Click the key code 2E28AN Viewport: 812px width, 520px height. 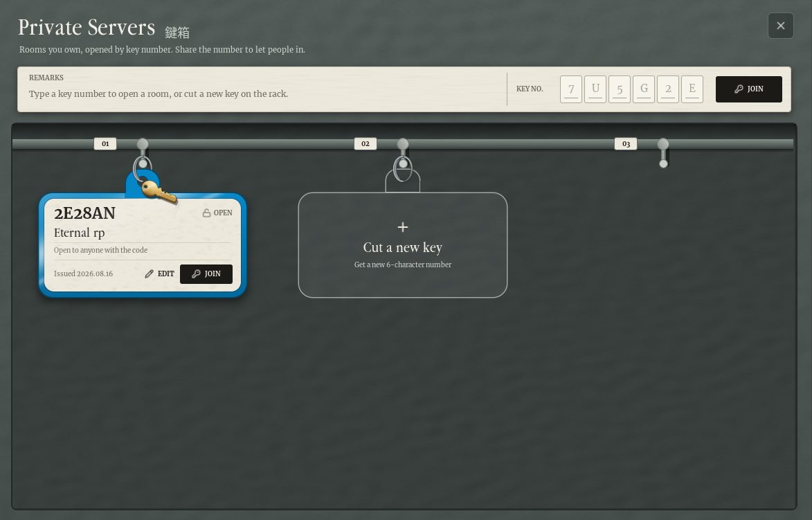(85, 213)
